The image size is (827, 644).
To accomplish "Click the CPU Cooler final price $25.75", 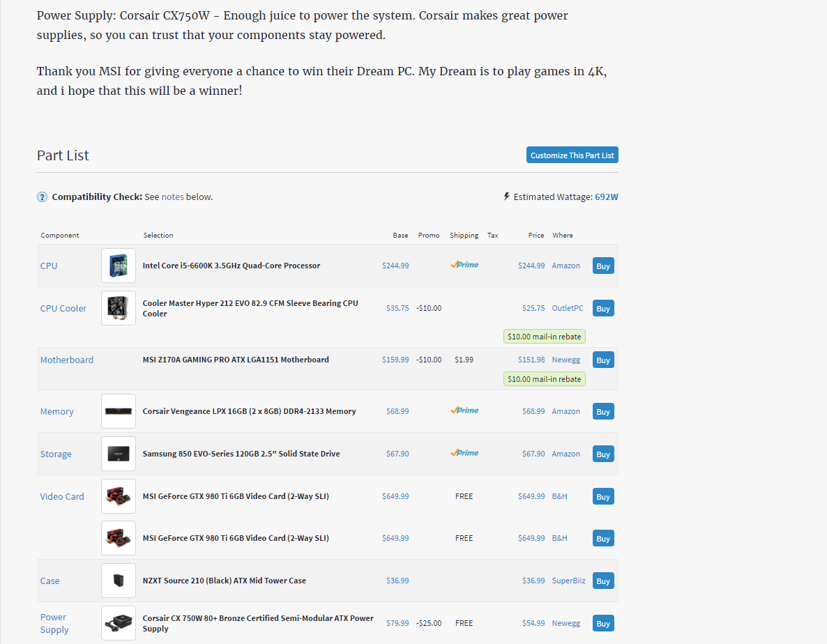I will pos(533,308).
